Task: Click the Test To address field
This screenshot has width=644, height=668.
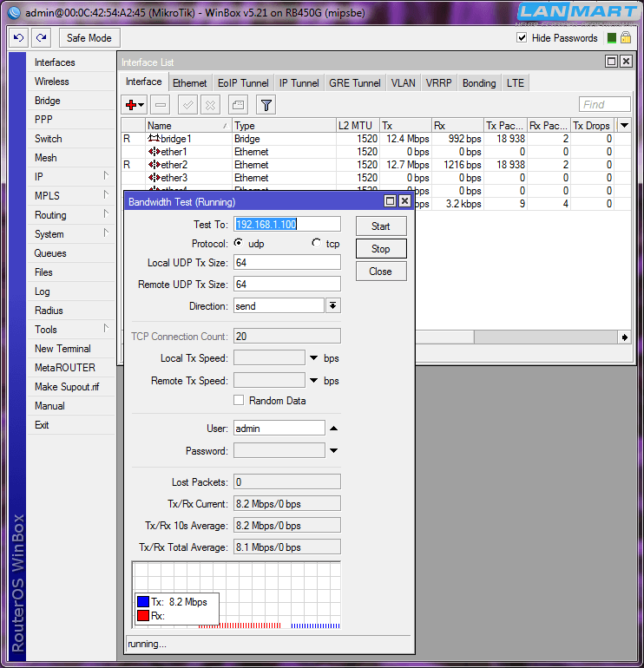Action: [x=286, y=224]
